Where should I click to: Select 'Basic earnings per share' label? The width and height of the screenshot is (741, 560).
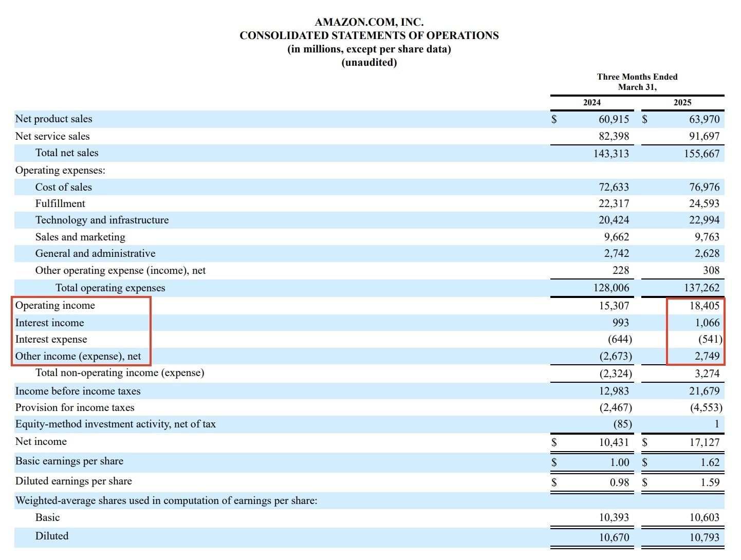pos(69,461)
